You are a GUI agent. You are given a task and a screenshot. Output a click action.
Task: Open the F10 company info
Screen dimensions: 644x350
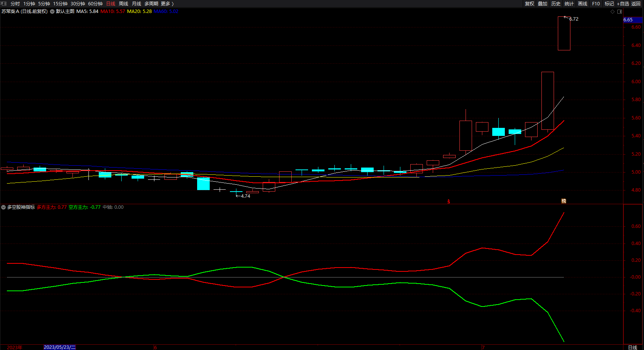pyautogui.click(x=596, y=3)
